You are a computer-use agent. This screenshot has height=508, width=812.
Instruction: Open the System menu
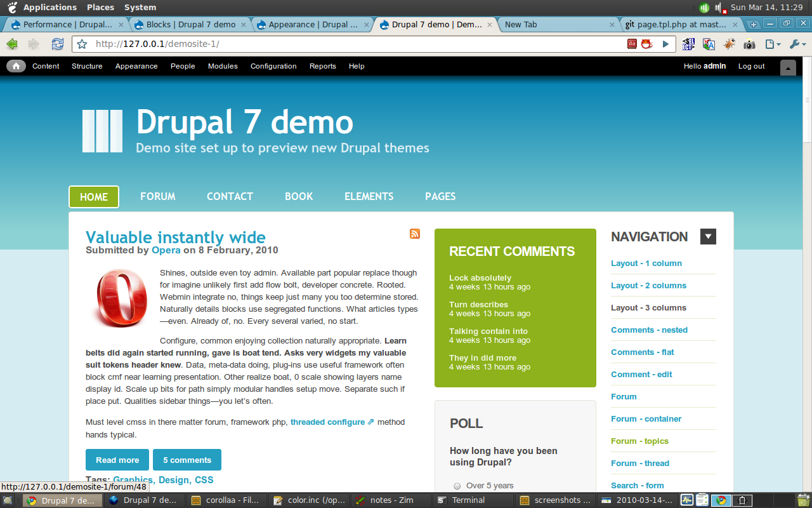(x=140, y=7)
